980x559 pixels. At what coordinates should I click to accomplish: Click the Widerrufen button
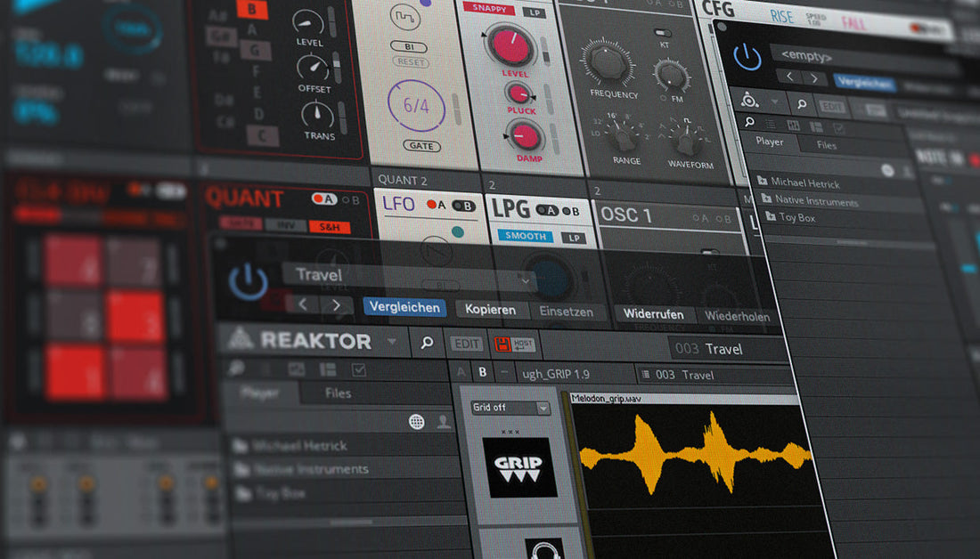tap(653, 314)
